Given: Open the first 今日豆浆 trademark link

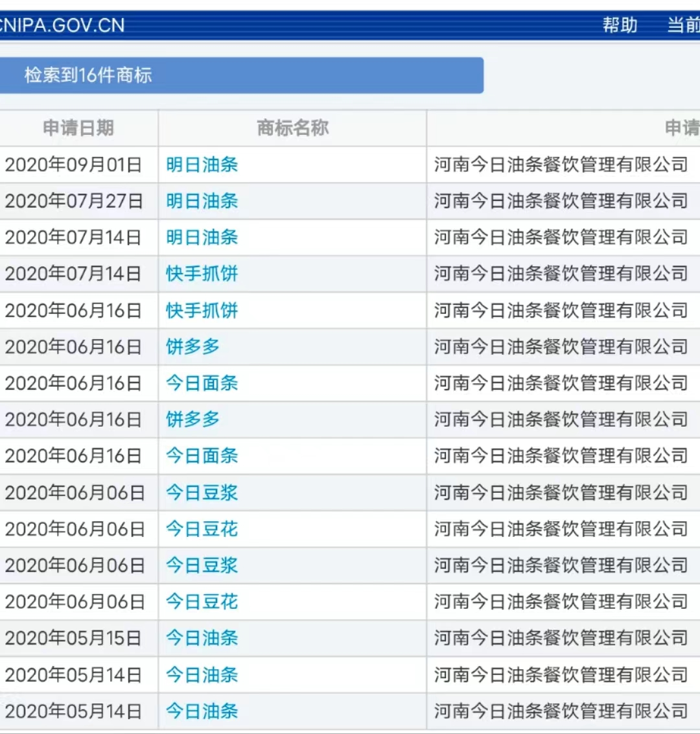Looking at the screenshot, I should pyautogui.click(x=202, y=493).
